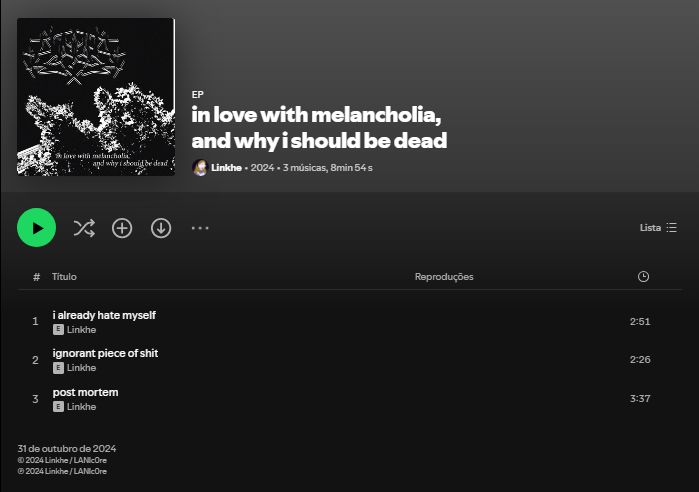Click explicit badge on post mortem
Screen dimensions: 699x492
[58, 407]
